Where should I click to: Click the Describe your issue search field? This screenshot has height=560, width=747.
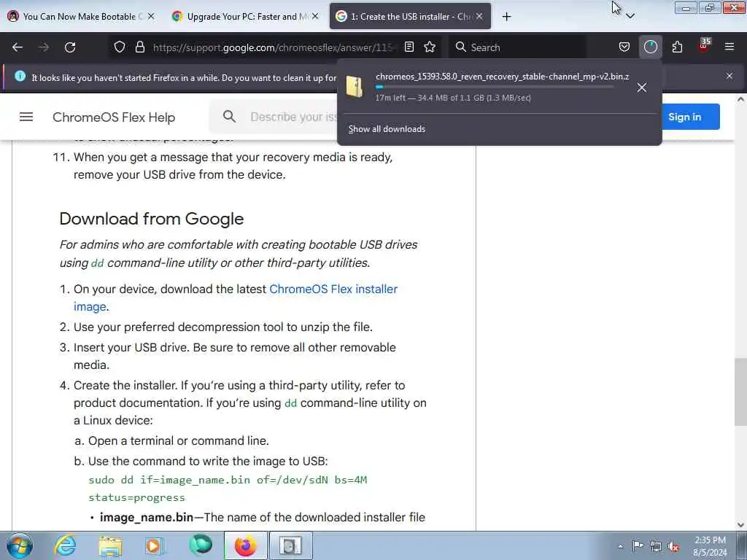click(x=293, y=117)
